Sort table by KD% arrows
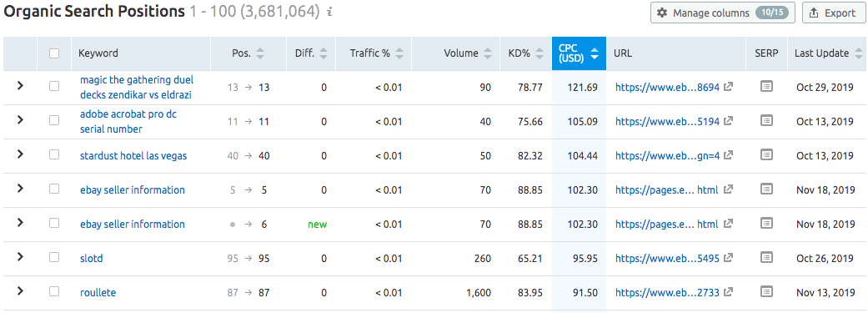868x313 pixels. coord(539,53)
